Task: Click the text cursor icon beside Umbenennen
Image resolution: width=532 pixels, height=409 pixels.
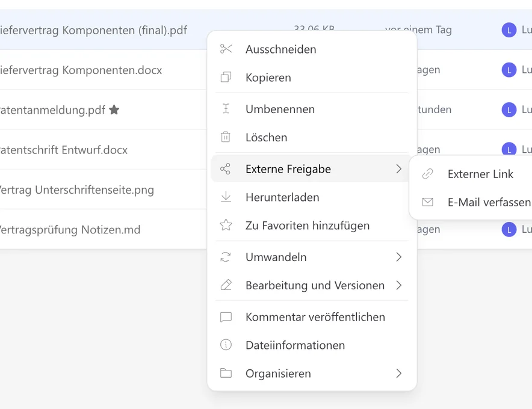Action: [226, 109]
